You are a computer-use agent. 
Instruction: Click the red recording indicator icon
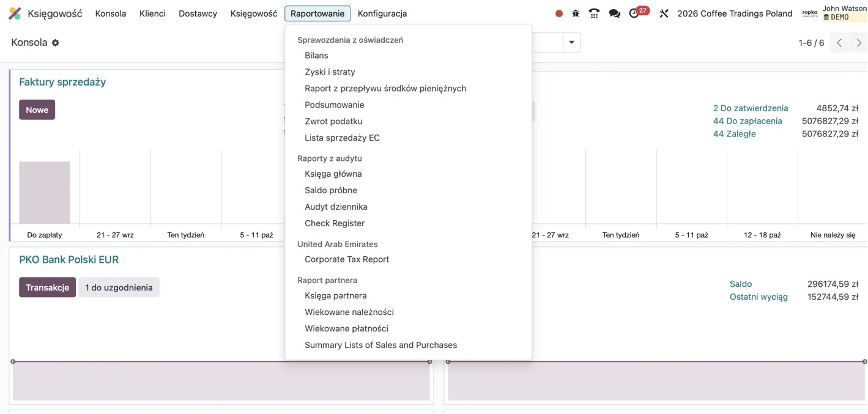pos(559,13)
